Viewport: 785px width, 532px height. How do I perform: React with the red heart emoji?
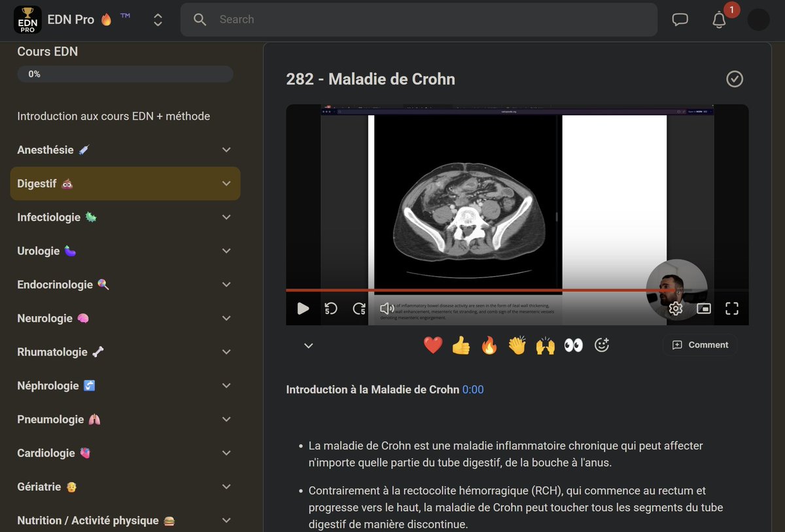click(x=433, y=345)
